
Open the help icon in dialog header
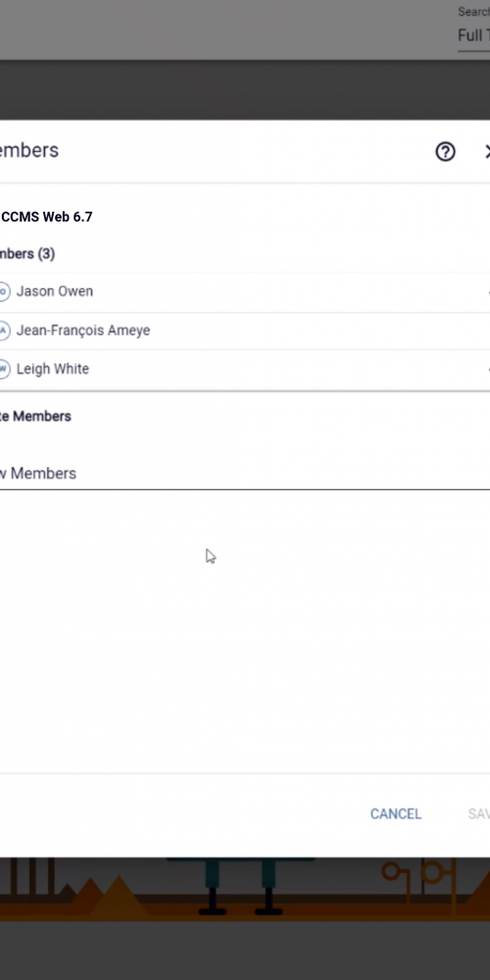tap(445, 151)
